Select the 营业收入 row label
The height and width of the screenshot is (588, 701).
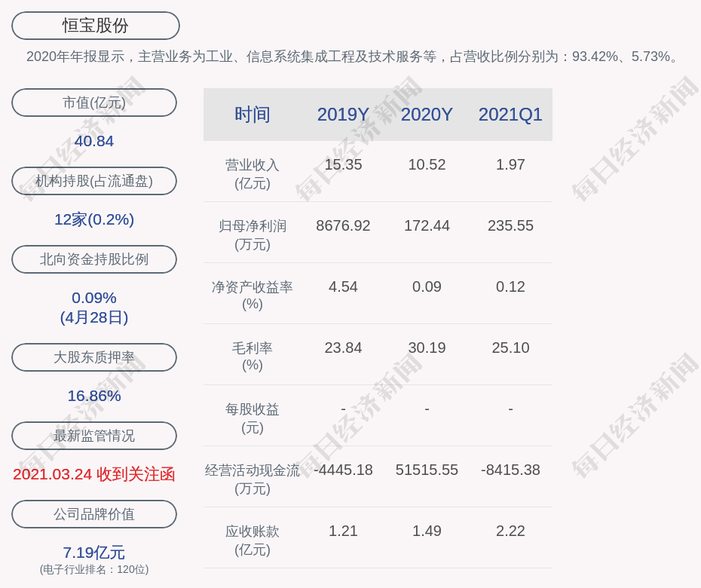pyautogui.click(x=253, y=173)
